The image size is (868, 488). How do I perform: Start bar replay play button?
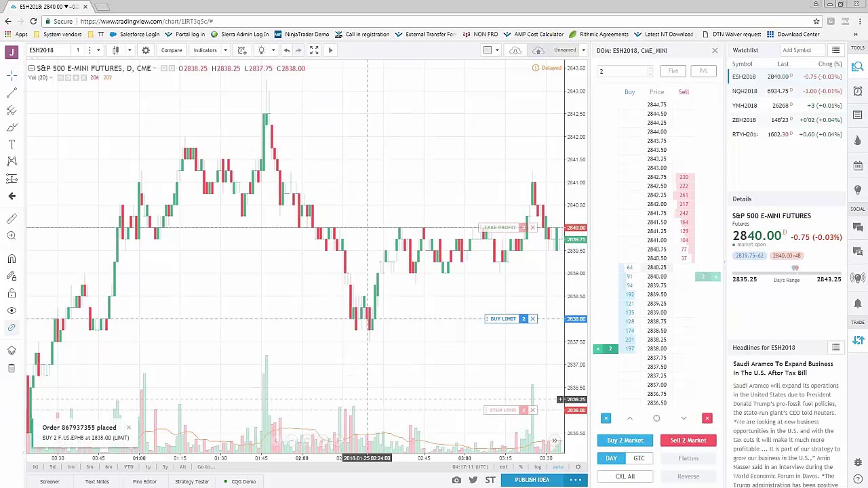(330, 50)
